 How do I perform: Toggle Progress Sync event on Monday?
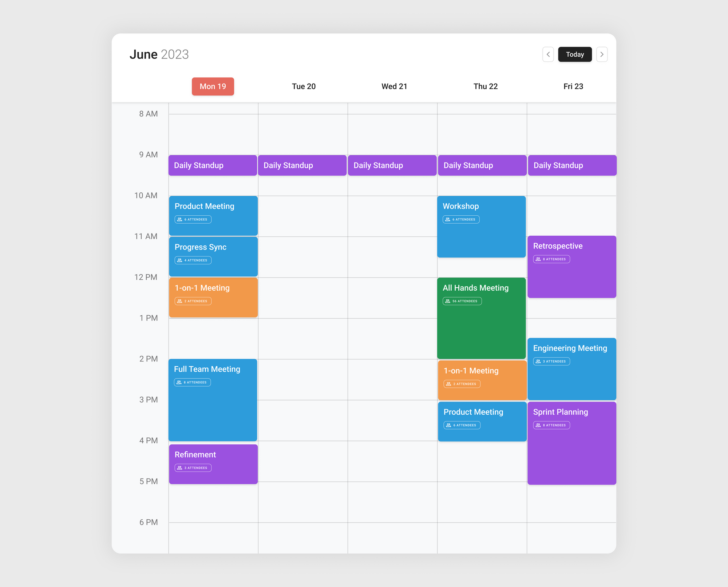pos(213,257)
